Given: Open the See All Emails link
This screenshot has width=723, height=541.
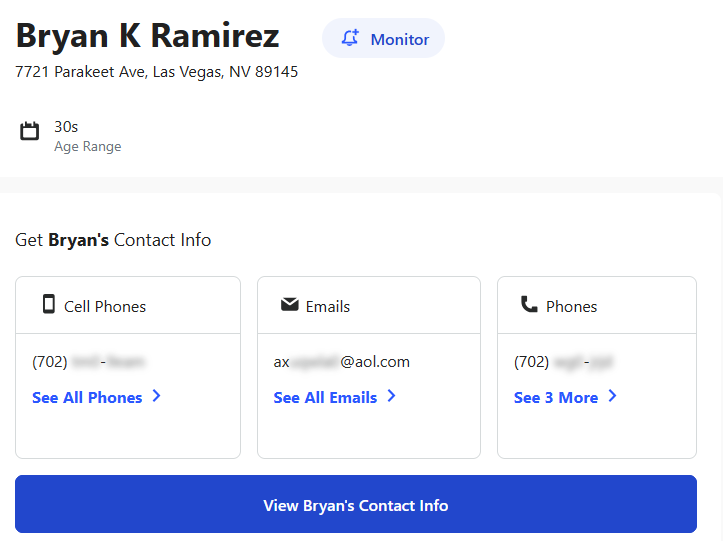Looking at the screenshot, I should [325, 398].
